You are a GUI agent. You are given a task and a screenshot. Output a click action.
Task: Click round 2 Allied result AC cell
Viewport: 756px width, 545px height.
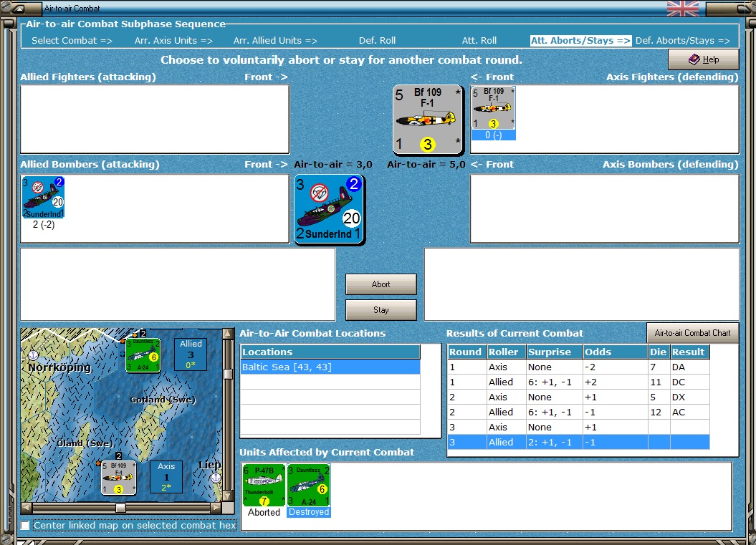point(689,412)
